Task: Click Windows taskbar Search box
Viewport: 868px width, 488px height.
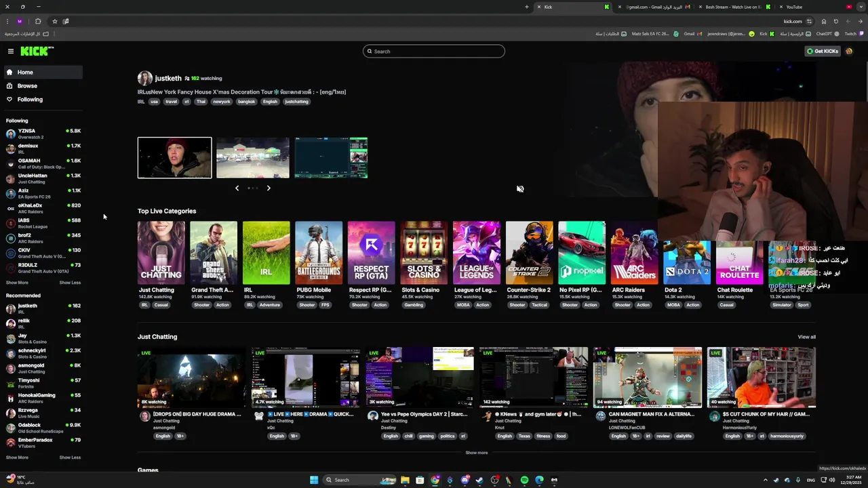Action: (x=360, y=480)
